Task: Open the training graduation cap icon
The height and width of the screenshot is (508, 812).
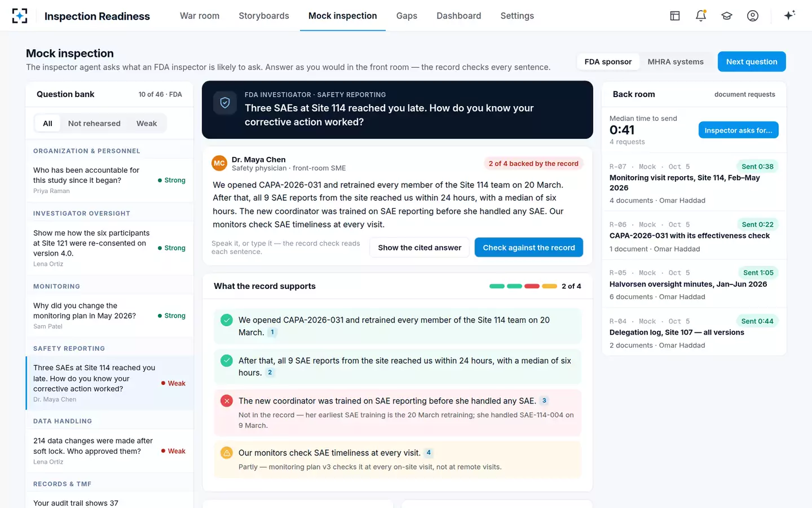Action: pyautogui.click(x=727, y=16)
